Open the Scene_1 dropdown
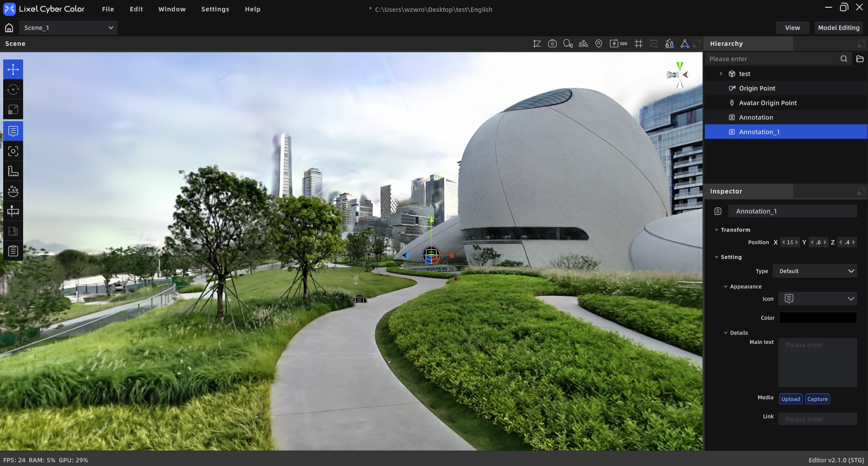This screenshot has width=868, height=466. [x=68, y=28]
